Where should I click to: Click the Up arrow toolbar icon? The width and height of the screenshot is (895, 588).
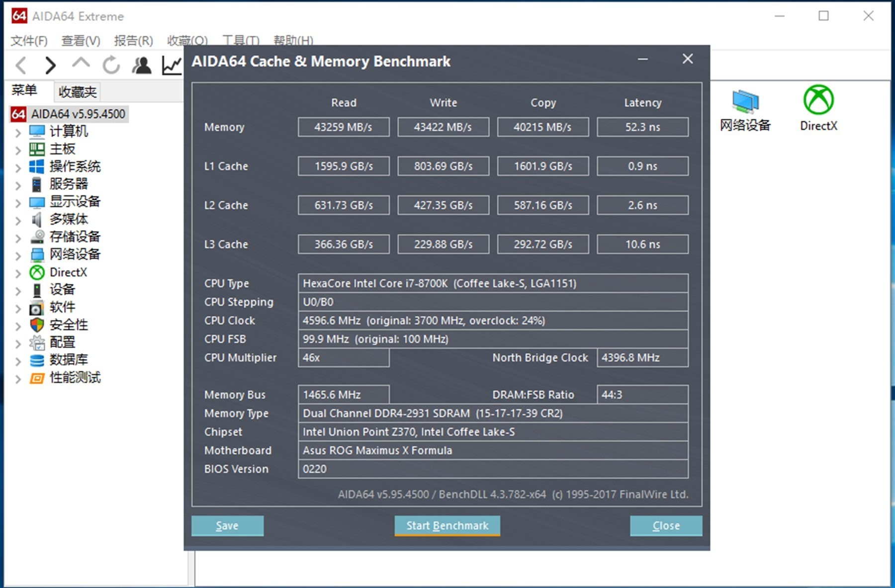(81, 63)
